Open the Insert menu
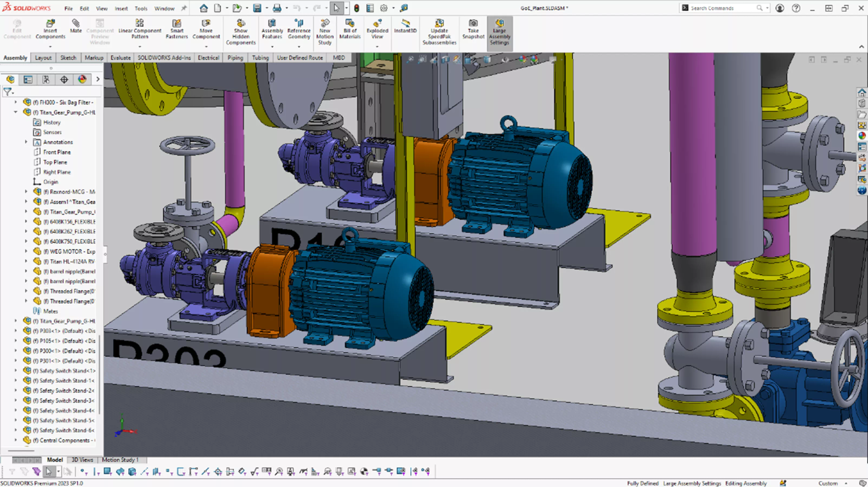The width and height of the screenshot is (868, 487). pyautogui.click(x=122, y=8)
